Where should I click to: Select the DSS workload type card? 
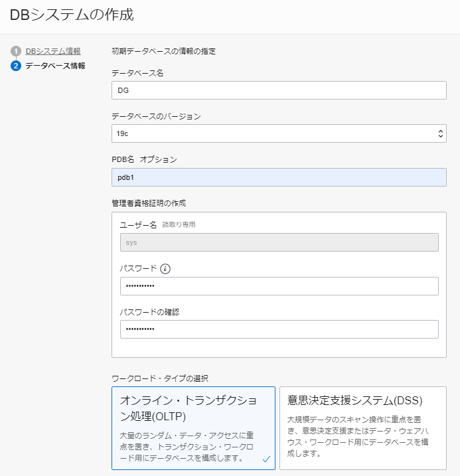coord(362,428)
